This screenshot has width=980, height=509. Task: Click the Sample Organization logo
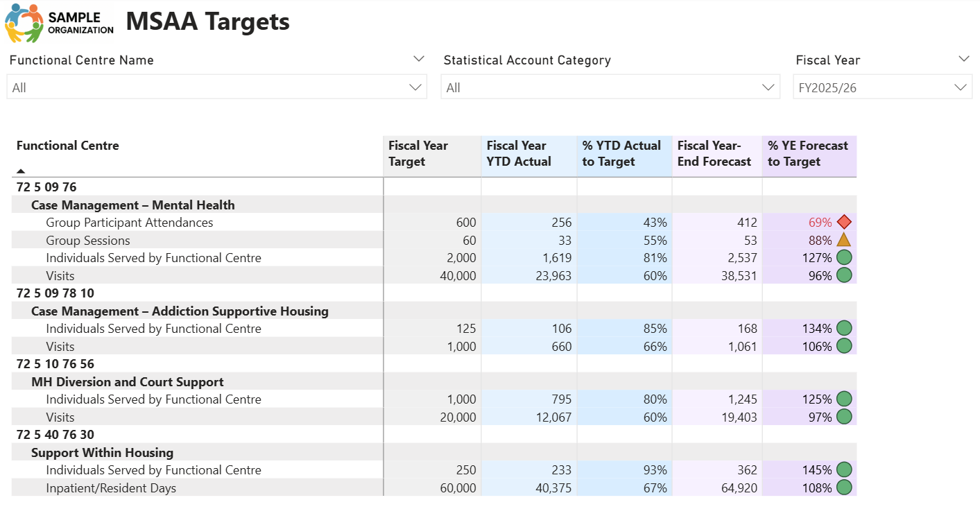[60, 23]
